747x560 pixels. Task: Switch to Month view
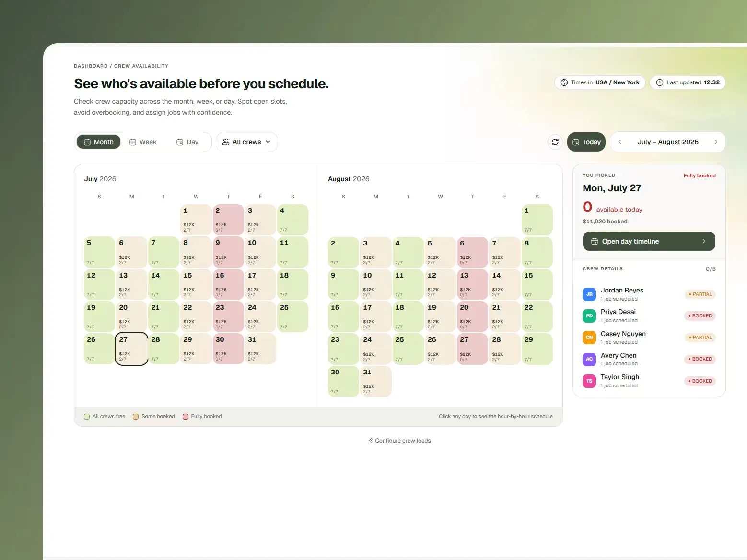pos(99,142)
